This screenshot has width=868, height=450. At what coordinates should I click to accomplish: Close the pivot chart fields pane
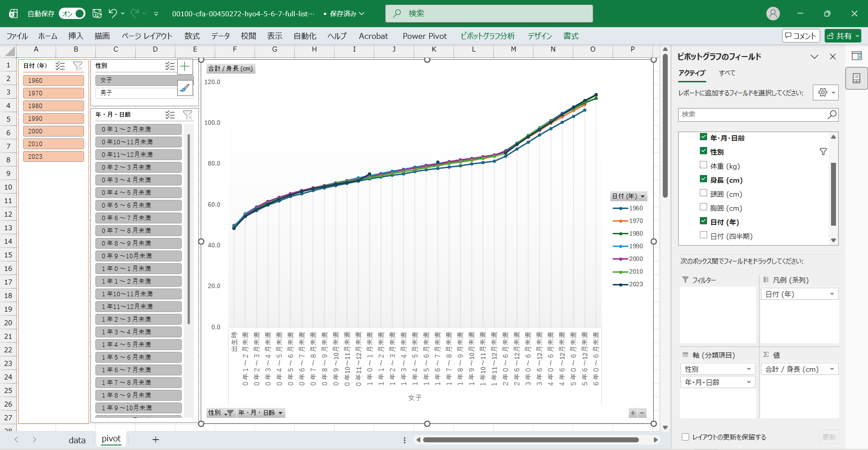(x=832, y=57)
